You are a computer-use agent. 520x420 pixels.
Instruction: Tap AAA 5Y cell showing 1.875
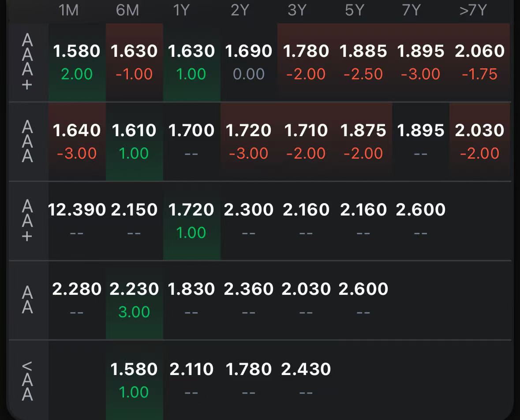(x=363, y=141)
